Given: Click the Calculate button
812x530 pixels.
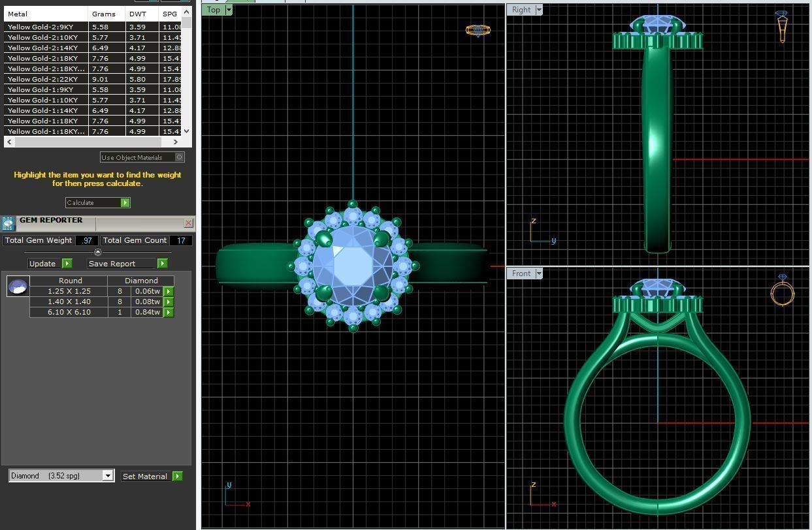Looking at the screenshot, I should tap(92, 202).
